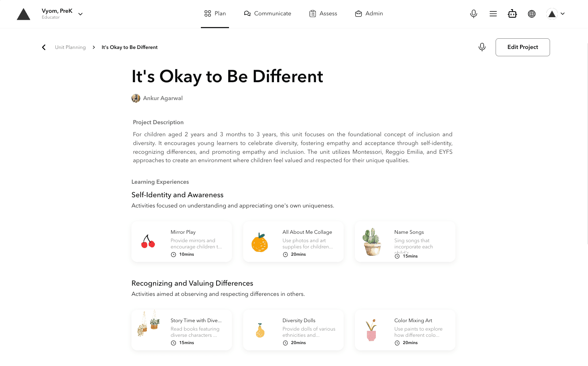Click the triangle app logo
The height and width of the screenshot is (366, 588).
23,14
